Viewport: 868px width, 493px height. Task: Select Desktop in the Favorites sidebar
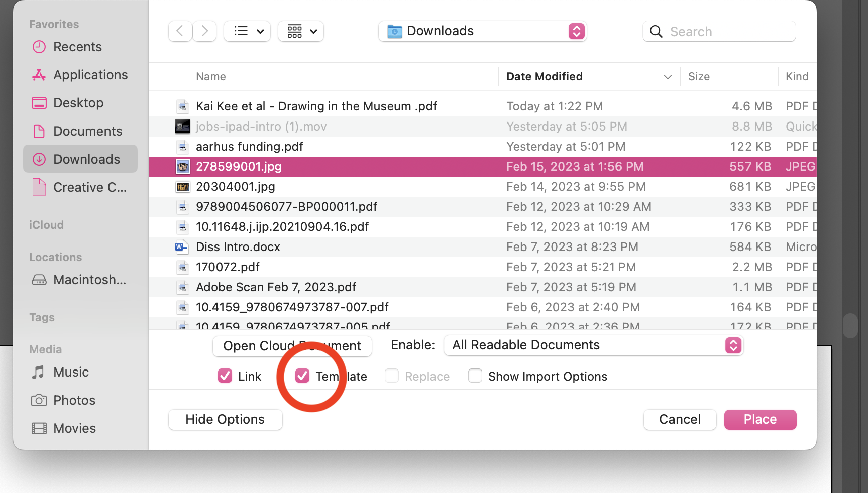tap(78, 103)
